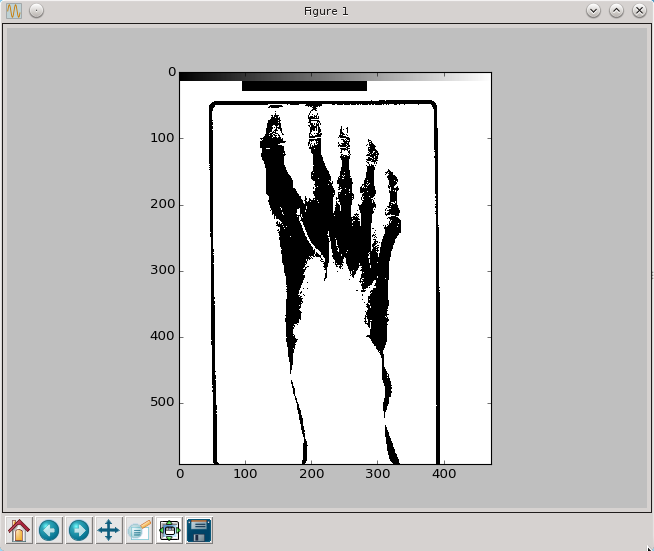
Task: Minimize the Figure 1 window
Action: pos(594,10)
